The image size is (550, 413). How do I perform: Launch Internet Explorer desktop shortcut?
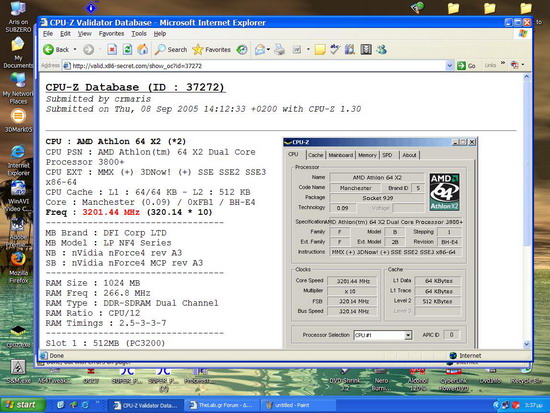(x=18, y=160)
